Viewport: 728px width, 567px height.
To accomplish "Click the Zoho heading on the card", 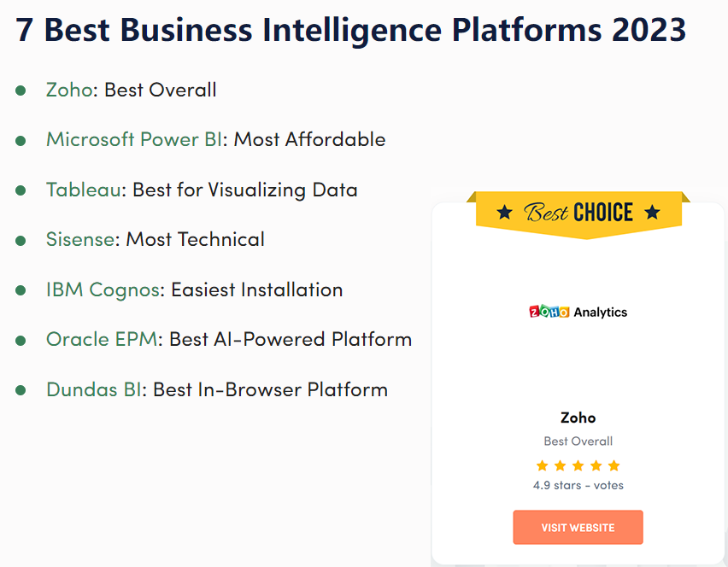I will (x=578, y=418).
